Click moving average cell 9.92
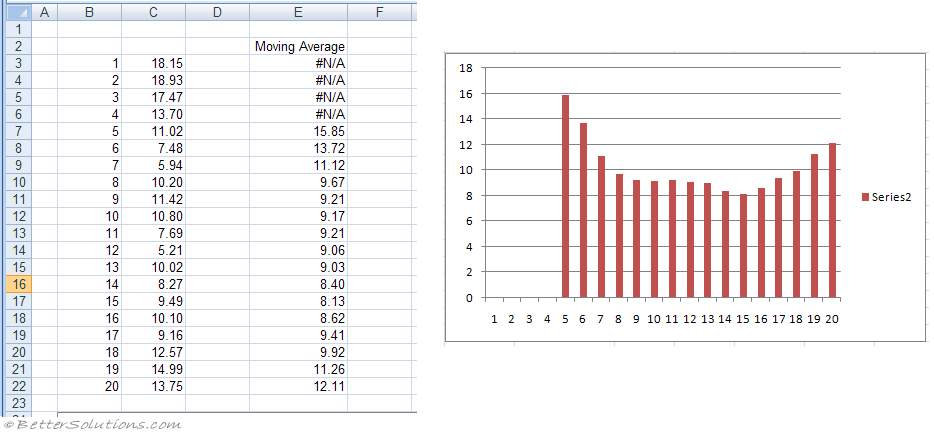934x432 pixels. (x=298, y=352)
